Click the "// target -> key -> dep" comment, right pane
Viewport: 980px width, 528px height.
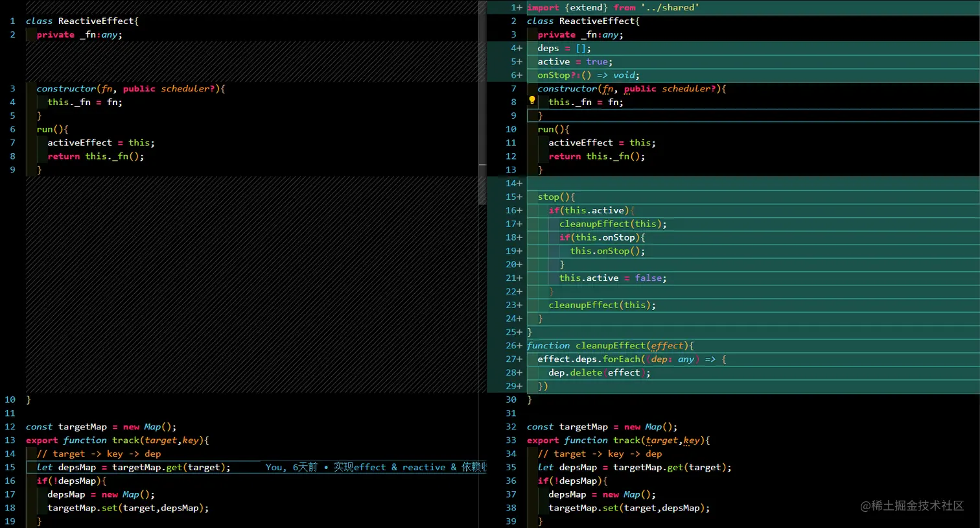tap(600, 454)
